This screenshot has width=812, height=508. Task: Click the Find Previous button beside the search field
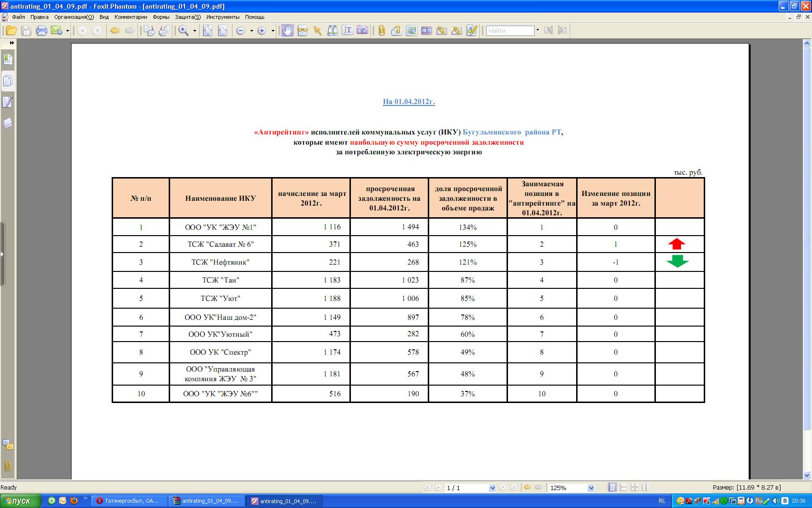[548, 30]
